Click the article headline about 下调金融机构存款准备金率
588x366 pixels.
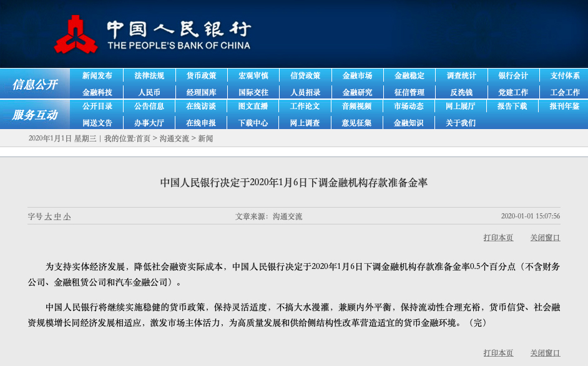click(294, 183)
